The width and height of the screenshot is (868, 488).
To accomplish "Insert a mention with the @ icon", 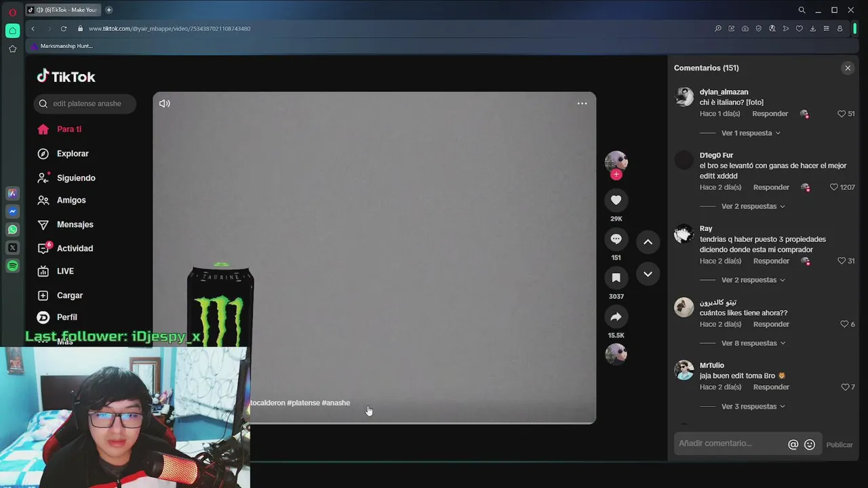I will click(793, 445).
